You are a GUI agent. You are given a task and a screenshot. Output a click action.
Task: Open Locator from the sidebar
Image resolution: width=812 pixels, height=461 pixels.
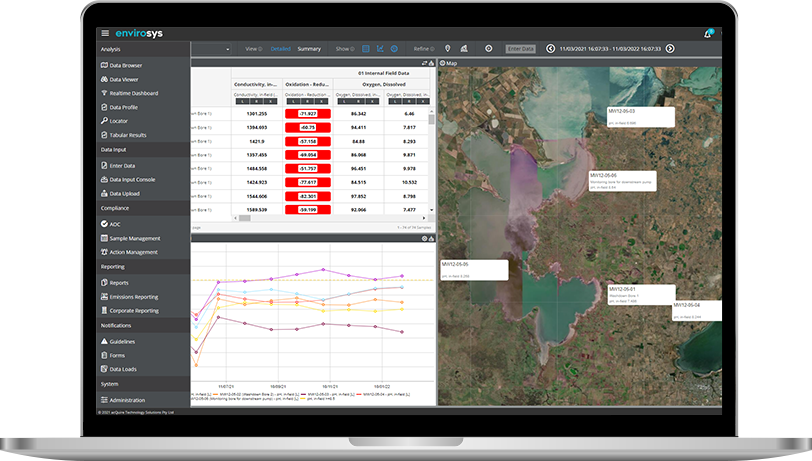118,121
